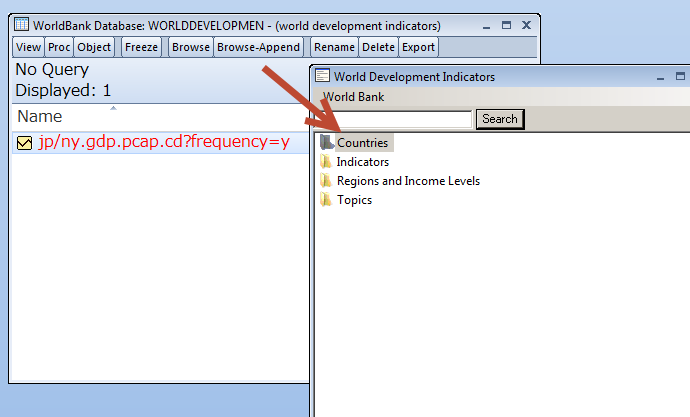Click the World Development Indicators window icon
Screen dimensions: 690x417
point(322,76)
